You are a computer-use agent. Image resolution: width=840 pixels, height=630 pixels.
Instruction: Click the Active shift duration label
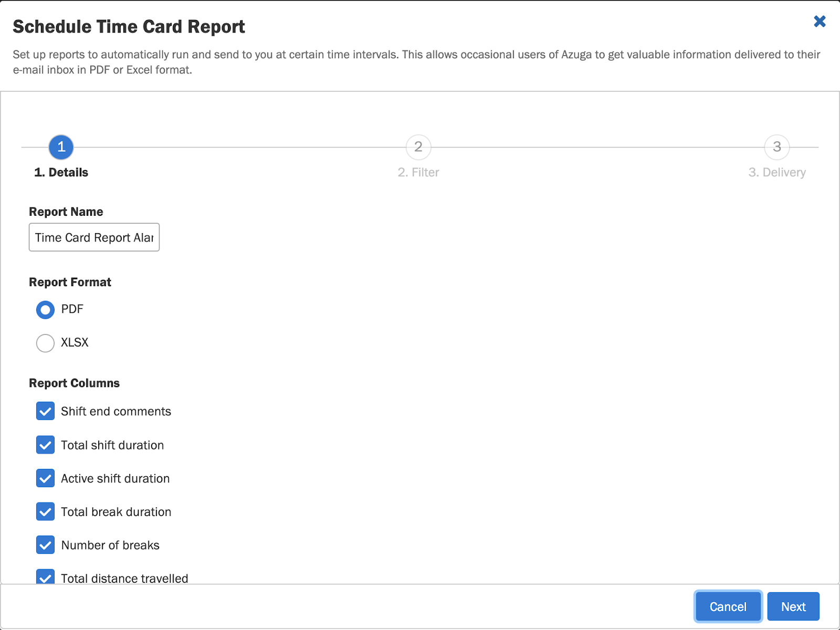point(115,478)
